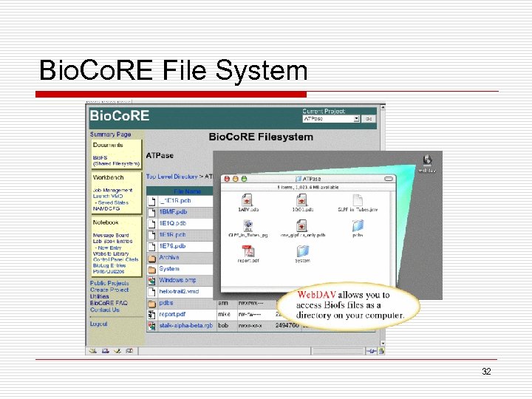Open the Website Library link
The height and width of the screenshot is (399, 532).
pos(111,253)
